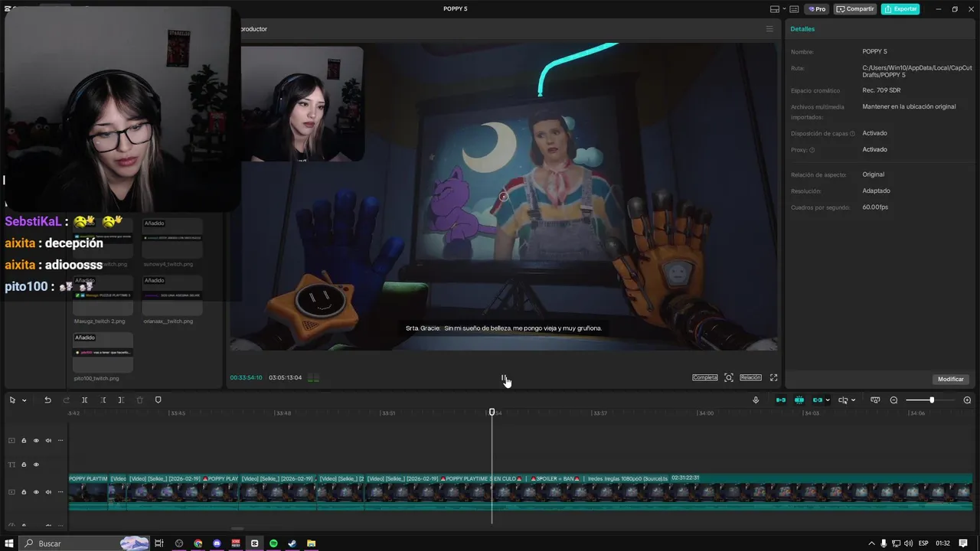Expand the linkage options arrow
This screenshot has height=551, width=980.
(828, 400)
